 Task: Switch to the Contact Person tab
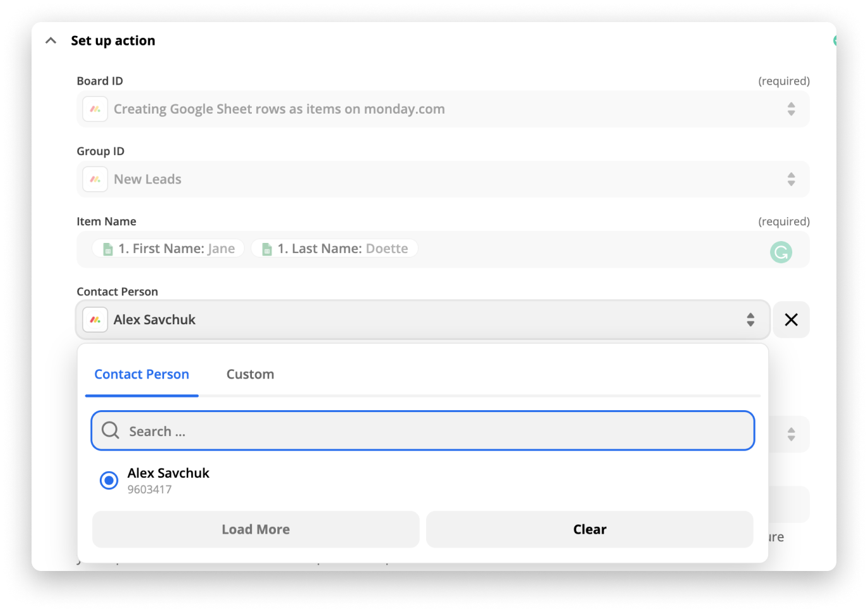[x=142, y=374]
